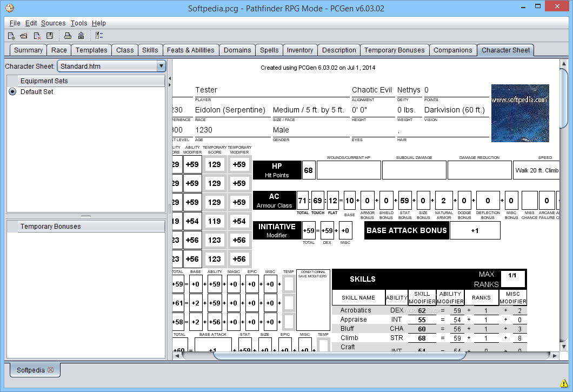
Task: Open the Tools menu
Action: [x=79, y=23]
